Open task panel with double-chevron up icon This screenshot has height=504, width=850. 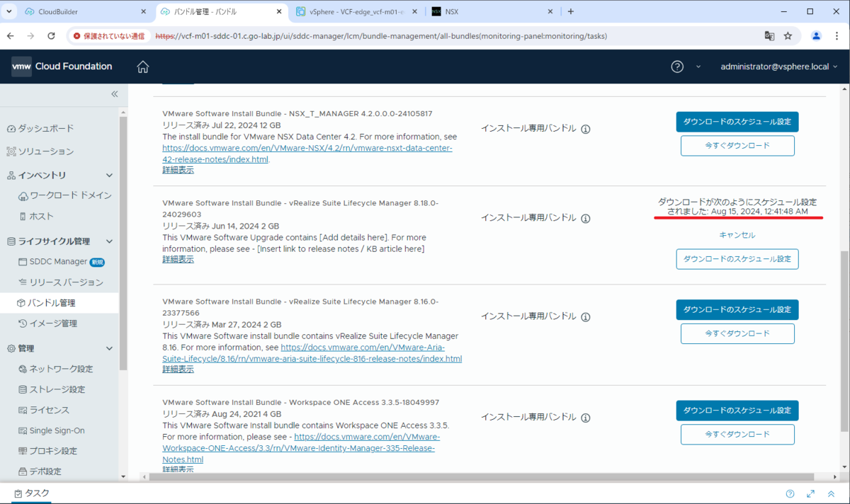pos(830,494)
